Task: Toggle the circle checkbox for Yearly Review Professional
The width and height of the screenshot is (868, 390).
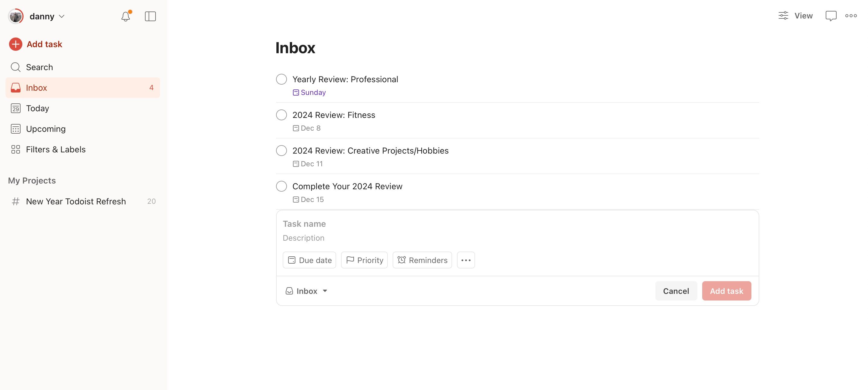Action: pos(281,79)
